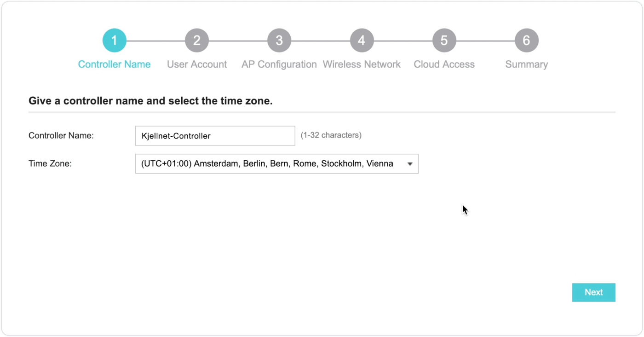644x337 pixels.
Task: Click the step 5 circle icon
Action: (444, 41)
